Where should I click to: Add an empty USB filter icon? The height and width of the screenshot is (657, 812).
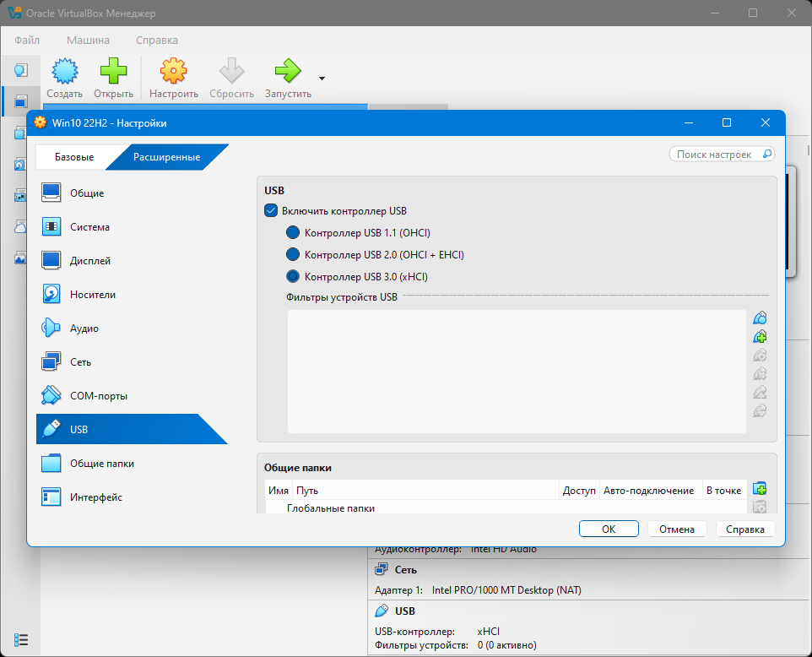[x=760, y=318]
